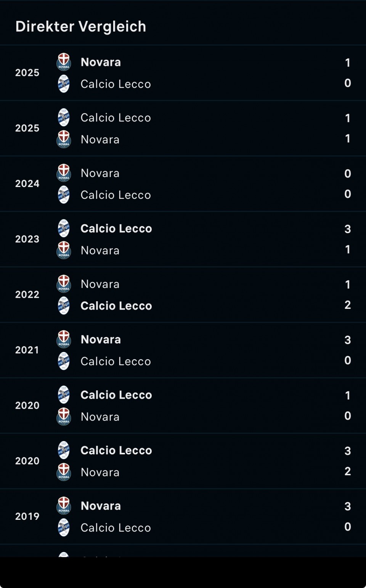Tap Novara crest in 2020 1-0 match
The width and height of the screenshot is (366, 588).
[64, 416]
